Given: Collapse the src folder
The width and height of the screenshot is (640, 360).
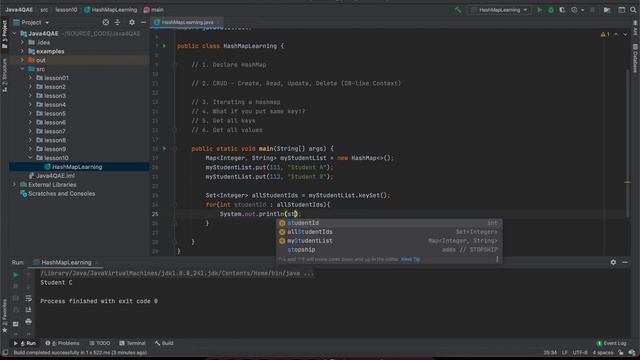Looking at the screenshot, I should coord(22,69).
